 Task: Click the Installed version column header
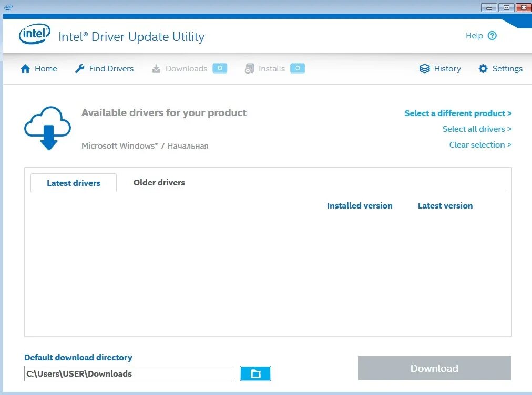(360, 206)
